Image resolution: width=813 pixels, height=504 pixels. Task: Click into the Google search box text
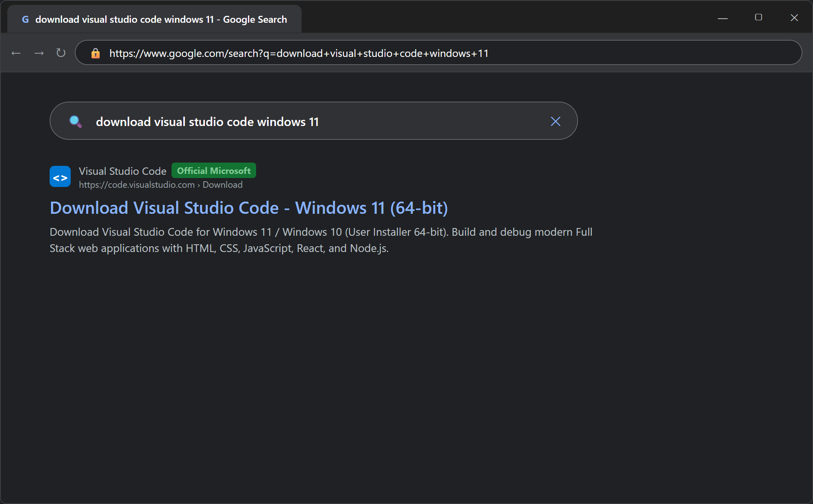pos(207,122)
